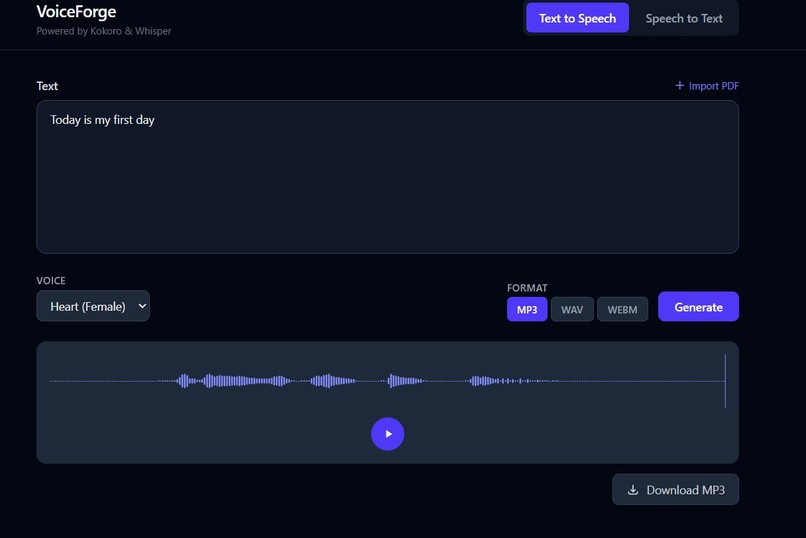Image resolution: width=806 pixels, height=538 pixels.
Task: Choose MP3 output format
Action: point(527,309)
